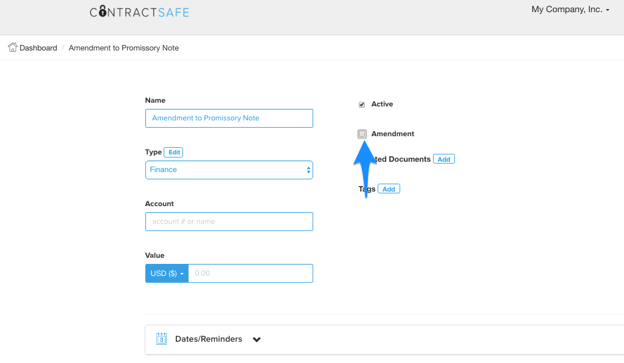
Task: Add a related document
Action: pyautogui.click(x=444, y=159)
